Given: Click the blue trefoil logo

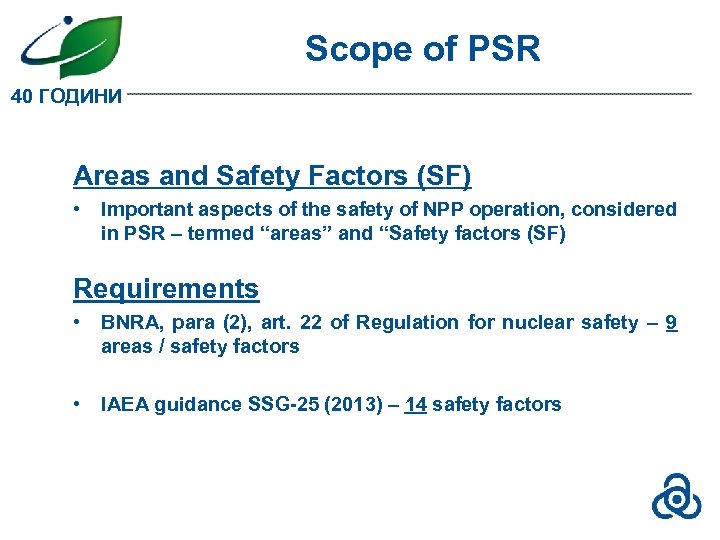Looking at the screenshot, I should (676, 497).
